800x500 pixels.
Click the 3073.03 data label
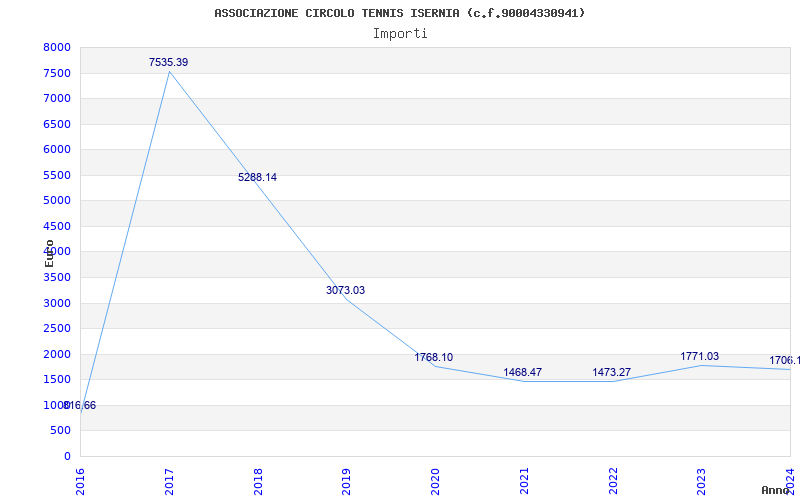pyautogui.click(x=345, y=290)
